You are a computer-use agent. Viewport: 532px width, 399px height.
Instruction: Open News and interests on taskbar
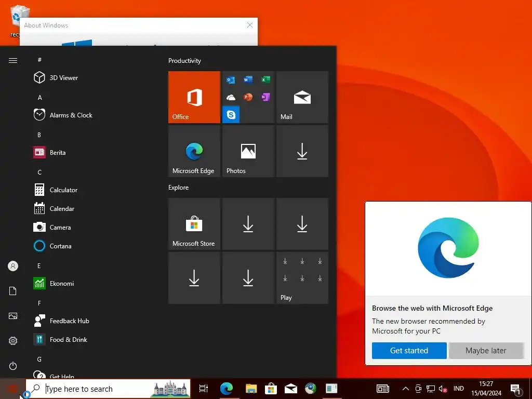point(383,389)
